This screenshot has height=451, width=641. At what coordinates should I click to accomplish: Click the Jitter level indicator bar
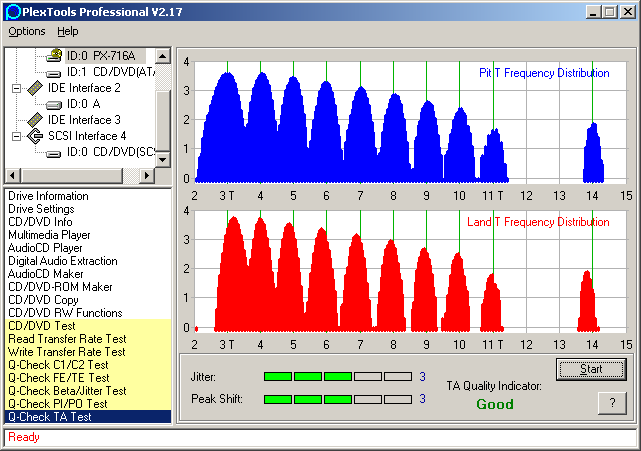337,377
